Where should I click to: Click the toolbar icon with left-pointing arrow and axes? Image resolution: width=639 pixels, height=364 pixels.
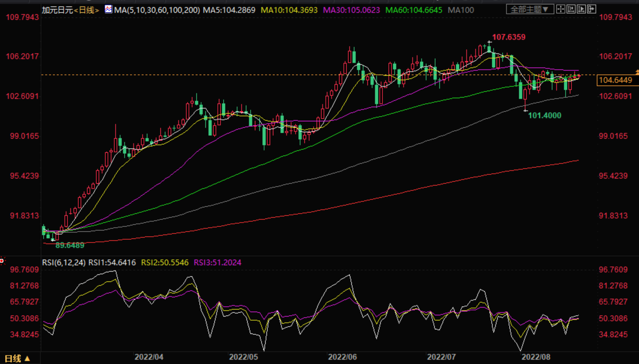(571, 9)
